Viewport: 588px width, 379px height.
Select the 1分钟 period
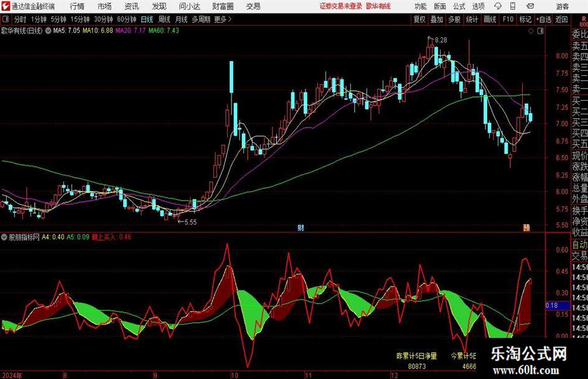point(39,19)
